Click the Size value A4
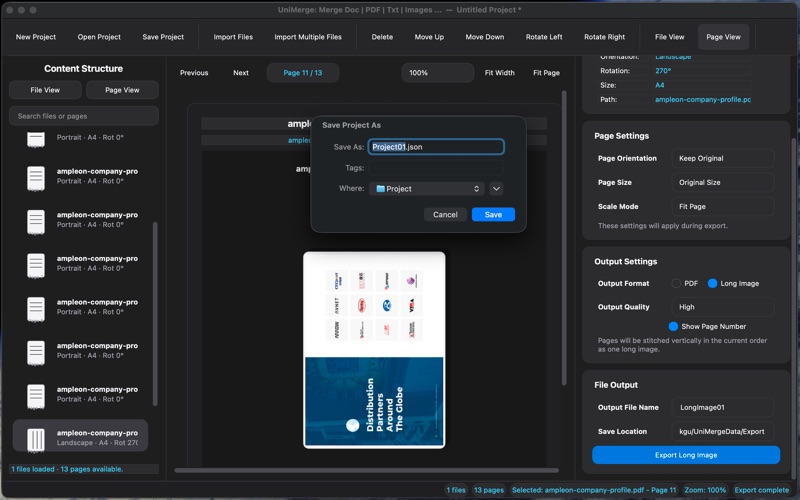This screenshot has height=500, width=800. pos(660,85)
